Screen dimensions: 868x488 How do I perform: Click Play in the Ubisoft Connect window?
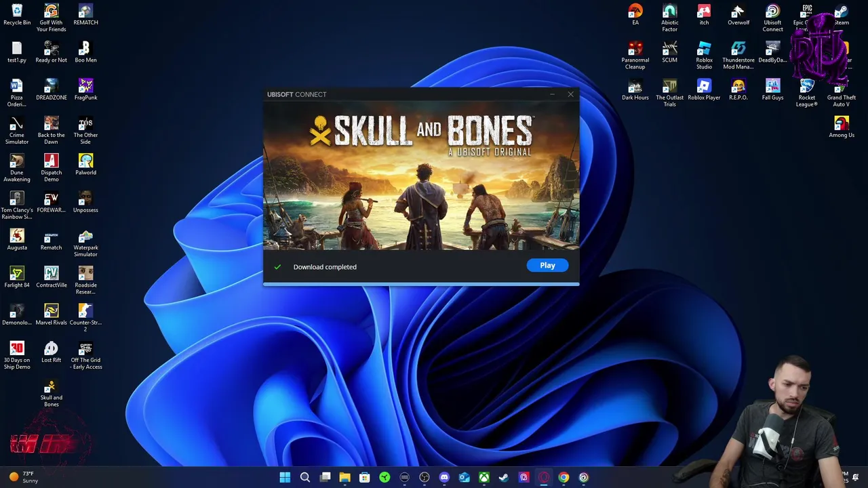coord(547,266)
